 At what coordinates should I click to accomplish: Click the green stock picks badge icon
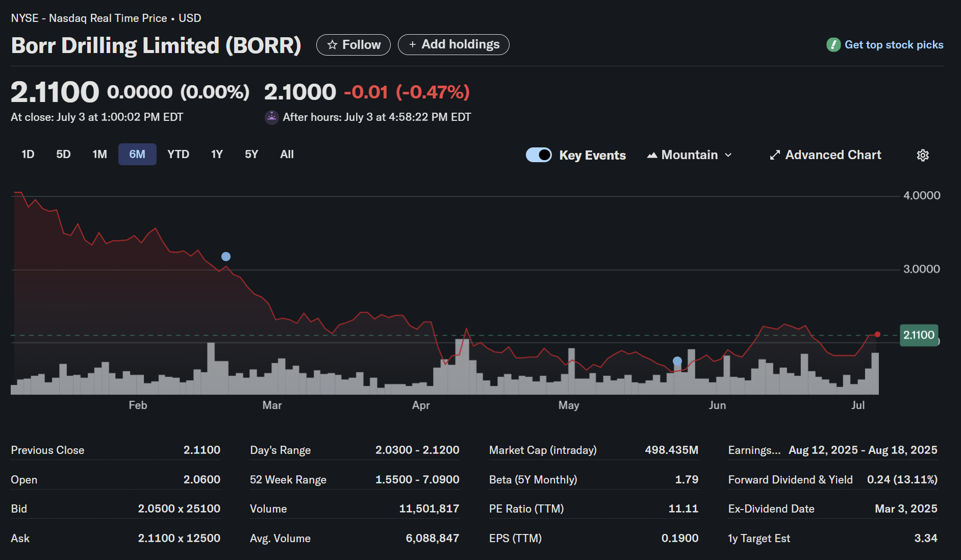(833, 45)
